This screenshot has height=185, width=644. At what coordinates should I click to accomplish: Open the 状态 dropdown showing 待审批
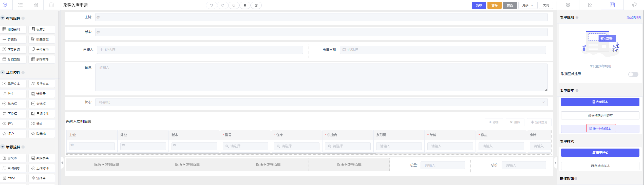[x=321, y=102]
